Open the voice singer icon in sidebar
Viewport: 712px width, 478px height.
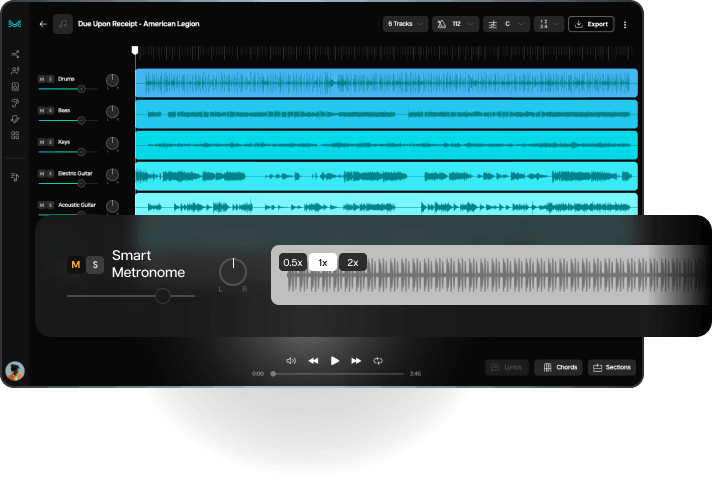click(x=15, y=71)
